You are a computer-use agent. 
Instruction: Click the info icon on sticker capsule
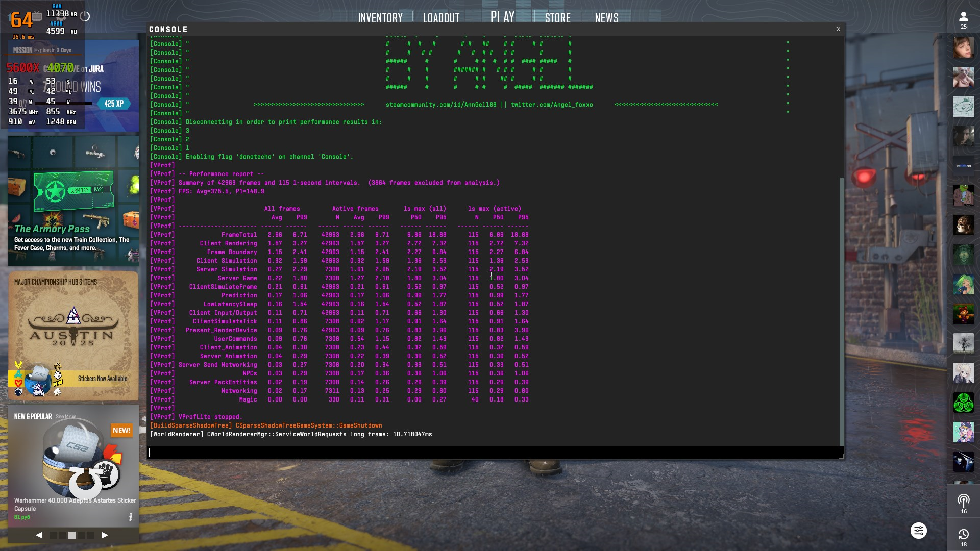click(x=131, y=517)
